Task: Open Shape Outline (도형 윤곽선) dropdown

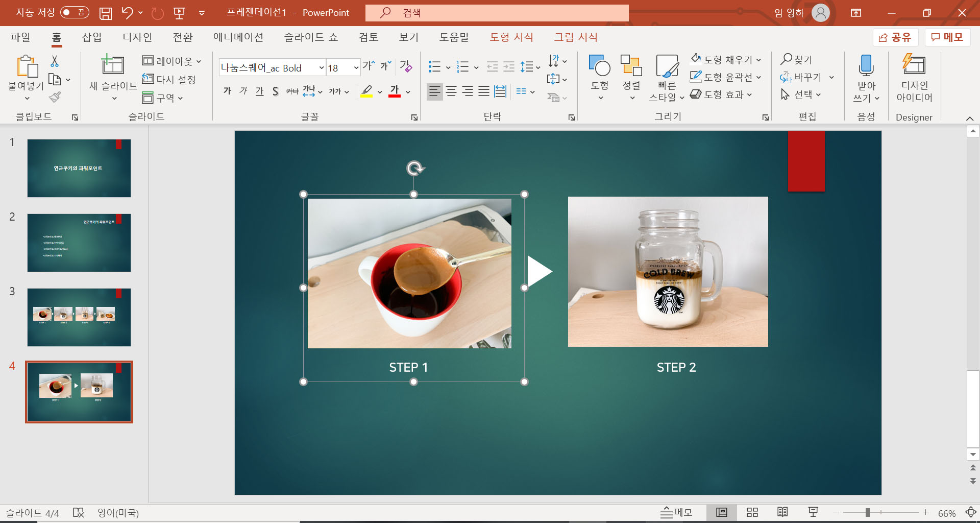Action: pos(758,77)
